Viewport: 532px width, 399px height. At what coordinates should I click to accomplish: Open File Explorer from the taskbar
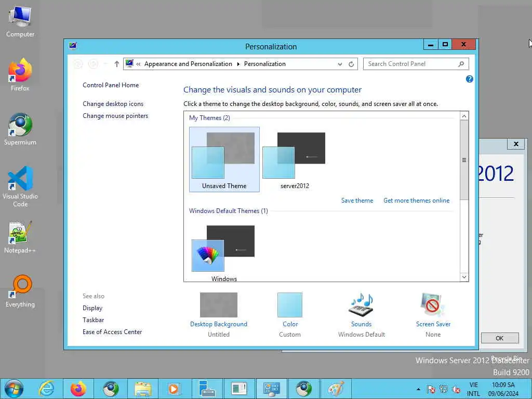point(143,389)
